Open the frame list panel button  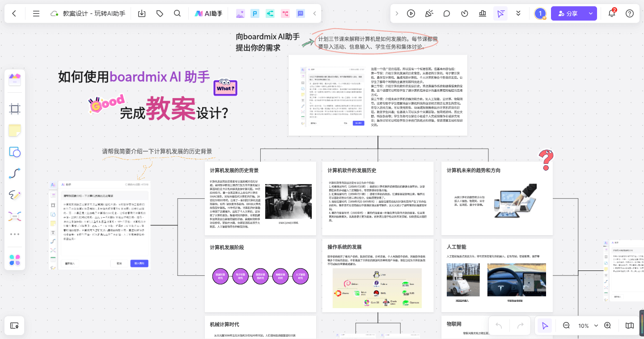(14, 326)
